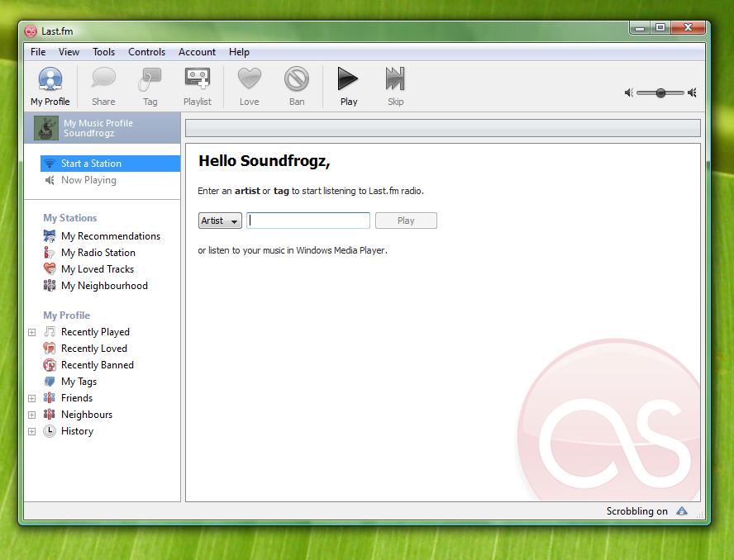734x560 pixels.
Task: Select Friends in the sidebar
Action: pyautogui.click(x=68, y=397)
